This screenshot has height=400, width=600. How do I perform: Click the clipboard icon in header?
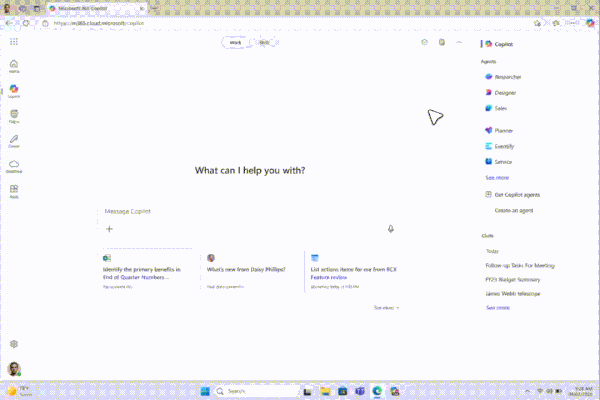coord(442,42)
